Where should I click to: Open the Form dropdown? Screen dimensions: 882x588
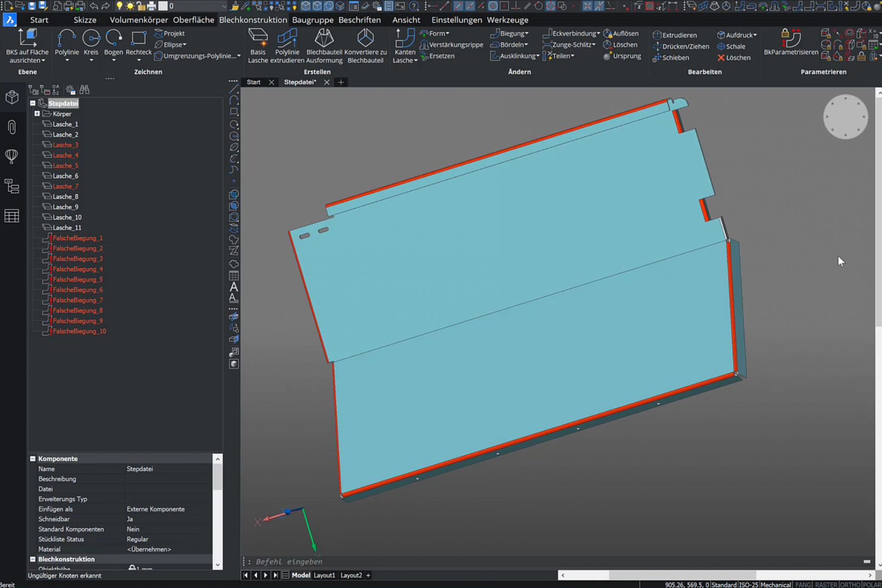435,34
